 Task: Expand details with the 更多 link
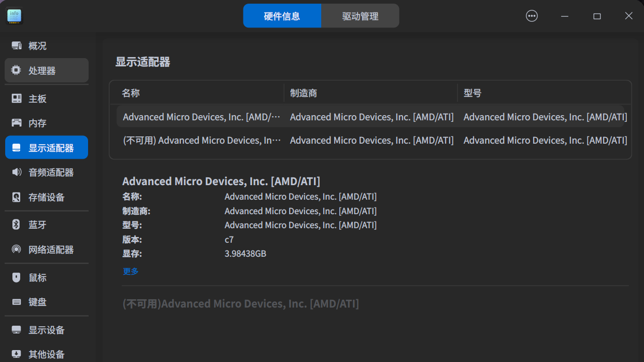[x=131, y=271]
